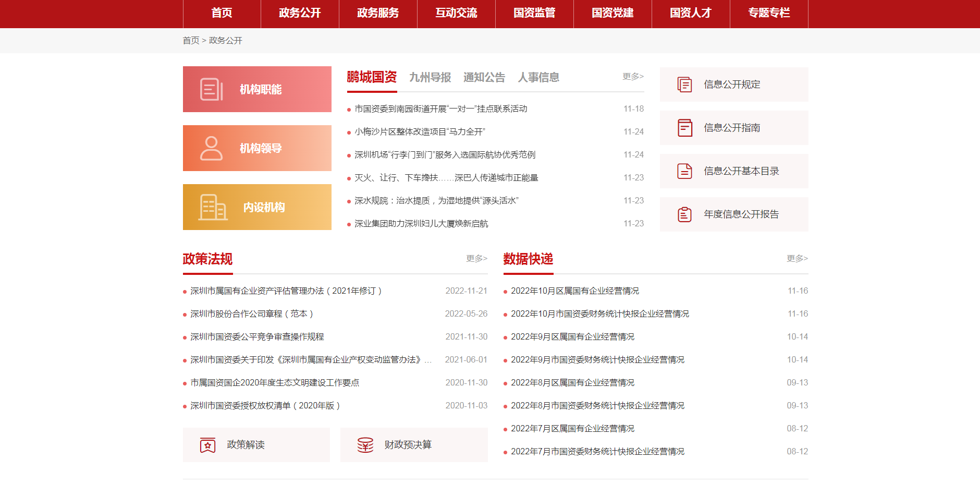
Task: Click the 信息公开基本目录 file icon
Action: click(684, 171)
